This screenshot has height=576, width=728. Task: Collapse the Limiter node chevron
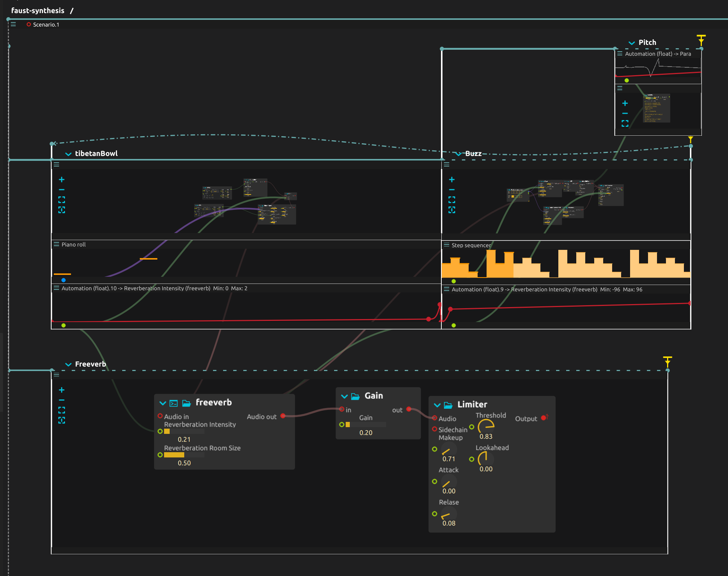click(437, 405)
